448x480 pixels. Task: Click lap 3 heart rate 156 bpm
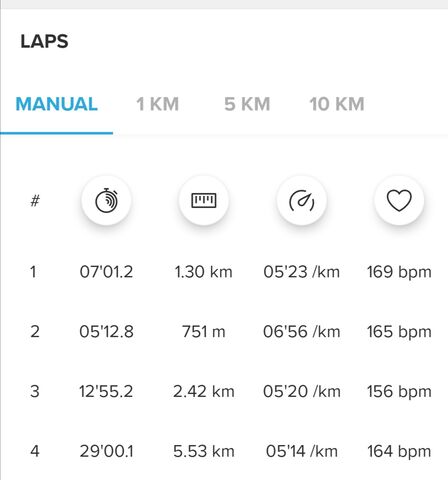pos(399,392)
